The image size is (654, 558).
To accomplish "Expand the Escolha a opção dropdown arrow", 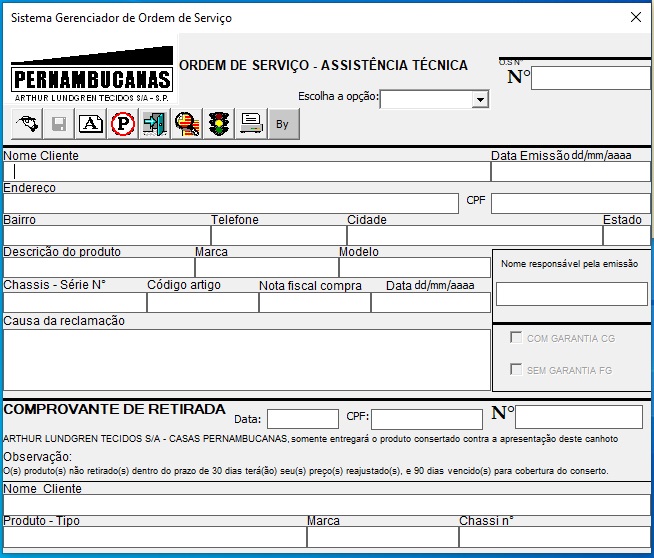I will 480,100.
